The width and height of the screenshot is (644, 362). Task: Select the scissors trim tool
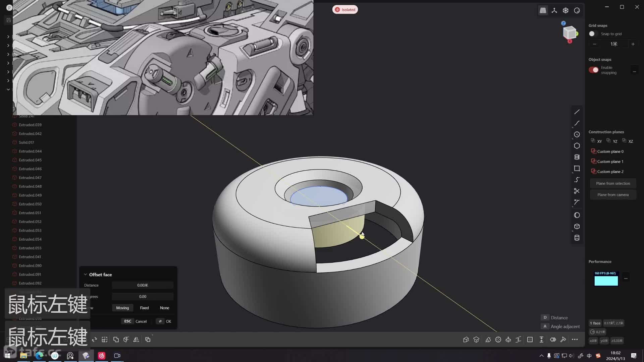click(577, 191)
